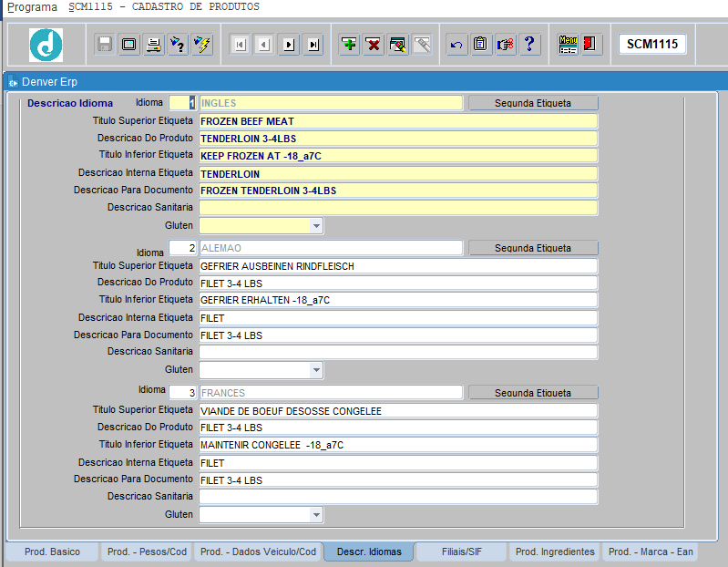Go to the next record arrow icon
Screen dimensions: 728x567
(289, 45)
